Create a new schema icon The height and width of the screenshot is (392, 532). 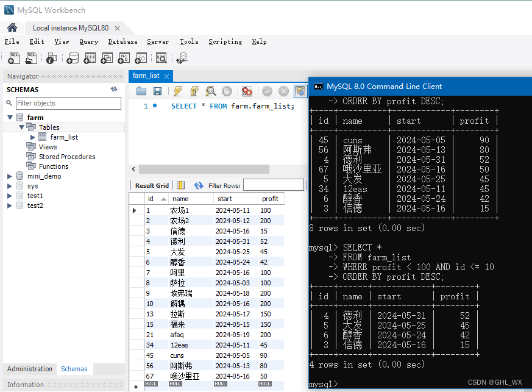[73, 58]
